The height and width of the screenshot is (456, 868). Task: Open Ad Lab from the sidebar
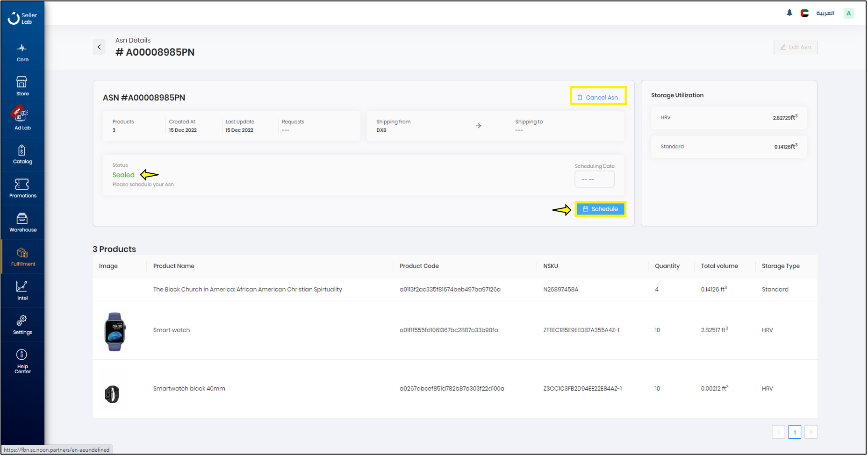click(x=22, y=119)
